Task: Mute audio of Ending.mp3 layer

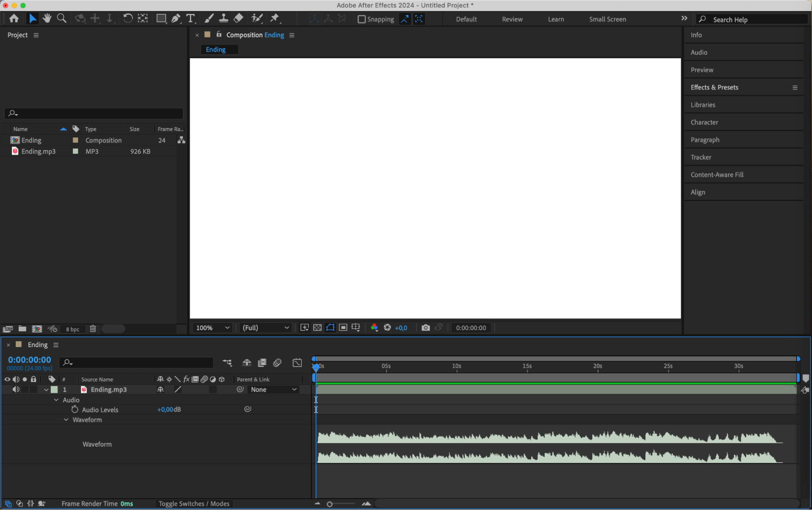Action: click(16, 389)
